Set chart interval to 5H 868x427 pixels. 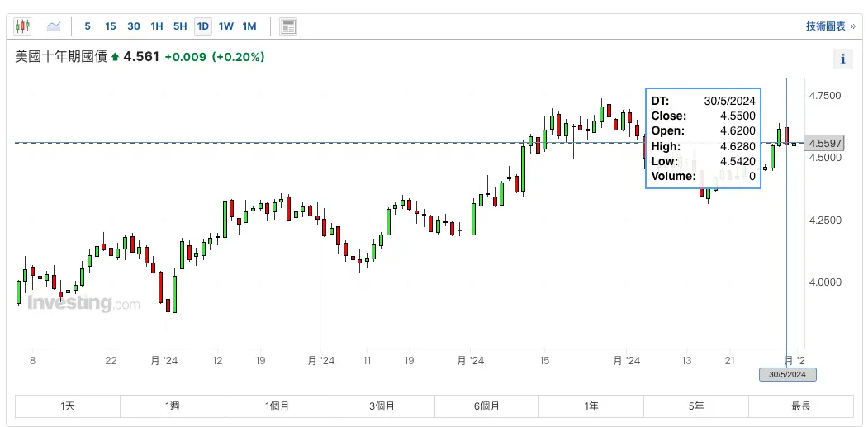(180, 26)
